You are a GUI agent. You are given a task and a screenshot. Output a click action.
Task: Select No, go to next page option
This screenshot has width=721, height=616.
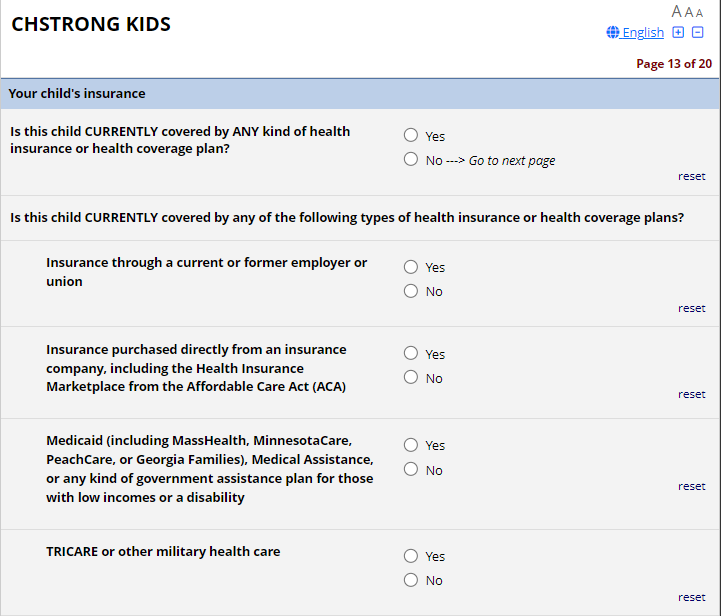pos(411,160)
